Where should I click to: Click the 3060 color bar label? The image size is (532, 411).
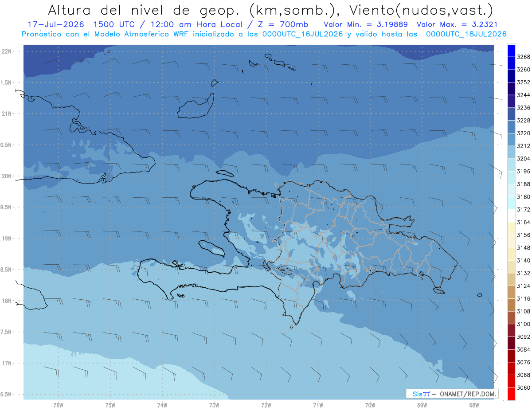(523, 388)
